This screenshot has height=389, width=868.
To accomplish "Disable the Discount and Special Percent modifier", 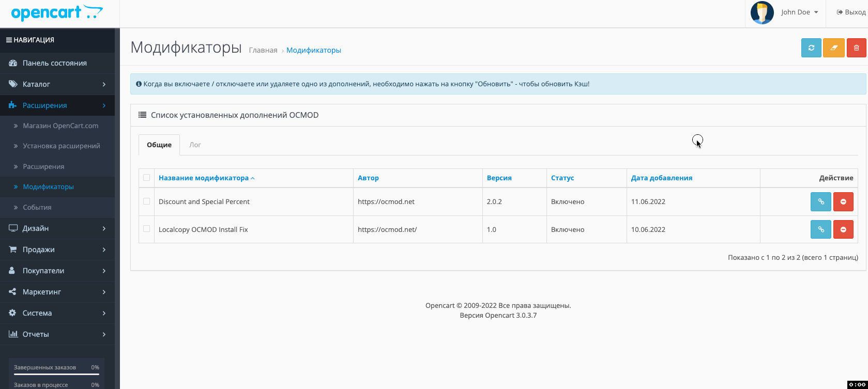I will tap(843, 202).
